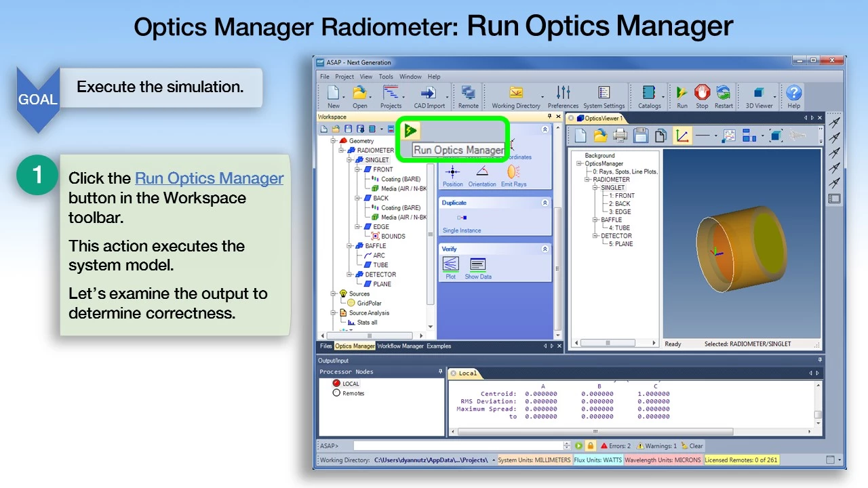The height and width of the screenshot is (488, 868).
Task: Collapse the BAFFLE node in OpticsViewer tree
Action: point(595,220)
